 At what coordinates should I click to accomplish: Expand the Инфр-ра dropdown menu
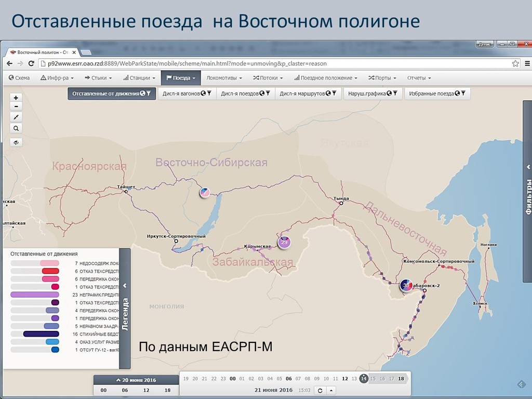pos(57,78)
